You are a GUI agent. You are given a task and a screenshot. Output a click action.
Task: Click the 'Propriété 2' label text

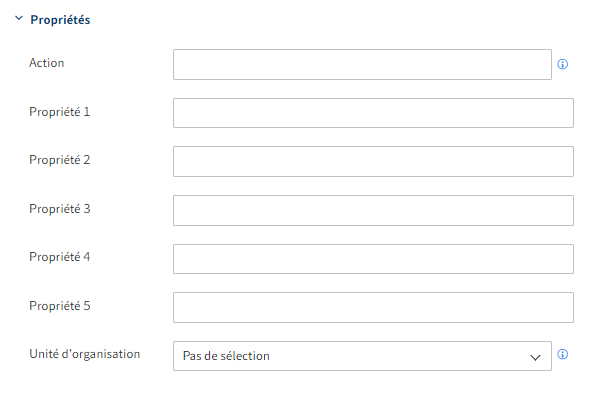click(x=60, y=160)
